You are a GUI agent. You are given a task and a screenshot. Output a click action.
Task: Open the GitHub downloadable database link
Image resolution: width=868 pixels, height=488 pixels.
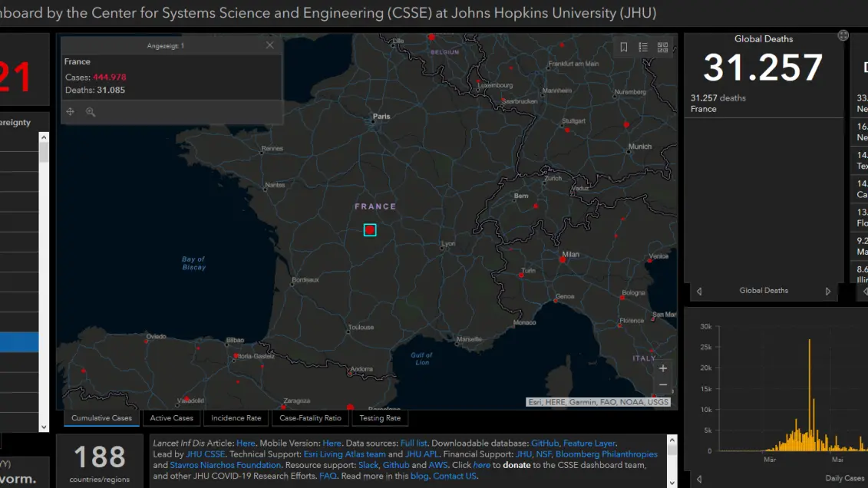click(x=545, y=443)
